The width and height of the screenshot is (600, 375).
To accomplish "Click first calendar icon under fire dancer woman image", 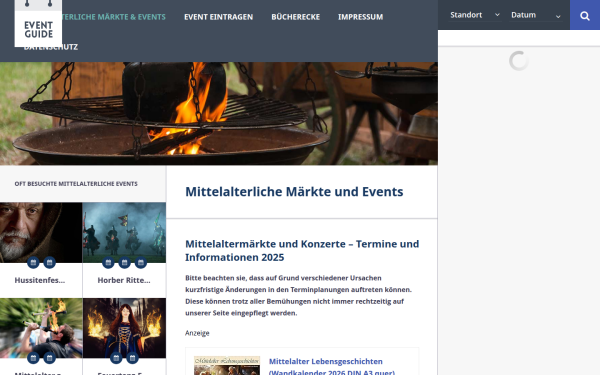I will [x=116, y=358].
